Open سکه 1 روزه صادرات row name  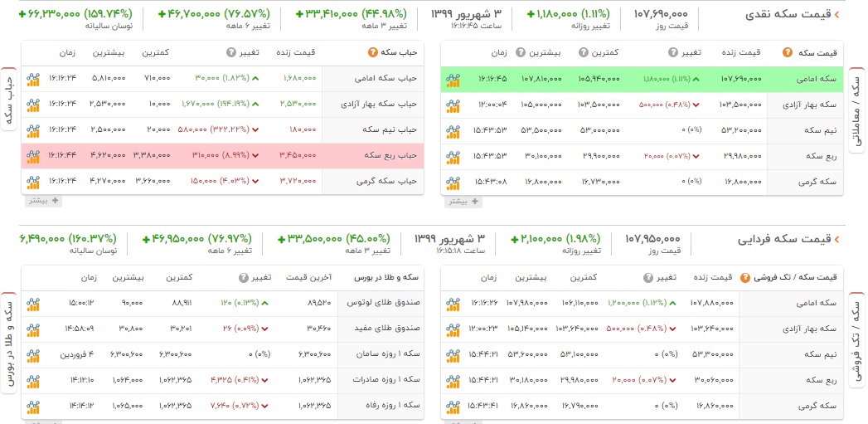point(386,380)
